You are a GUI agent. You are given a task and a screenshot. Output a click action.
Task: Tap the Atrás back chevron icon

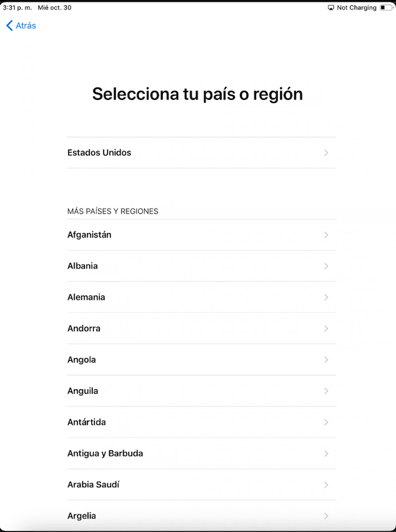tap(9, 25)
